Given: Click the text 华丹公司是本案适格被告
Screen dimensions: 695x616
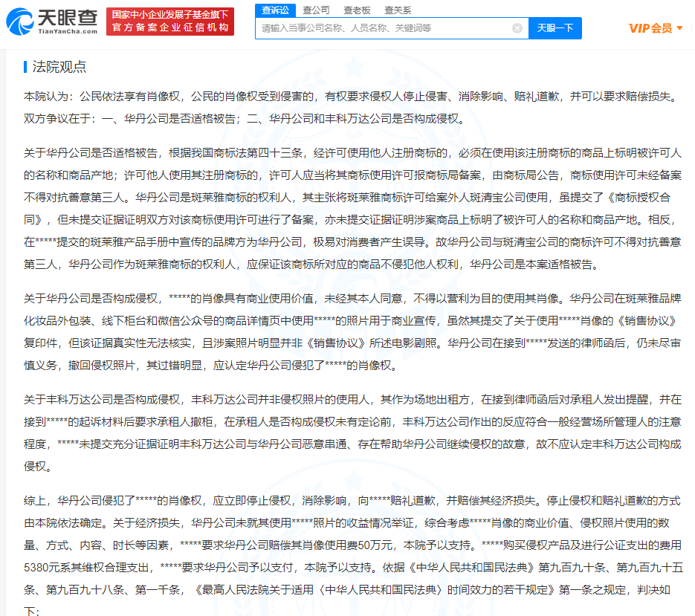Looking at the screenshot, I should click(x=531, y=265).
